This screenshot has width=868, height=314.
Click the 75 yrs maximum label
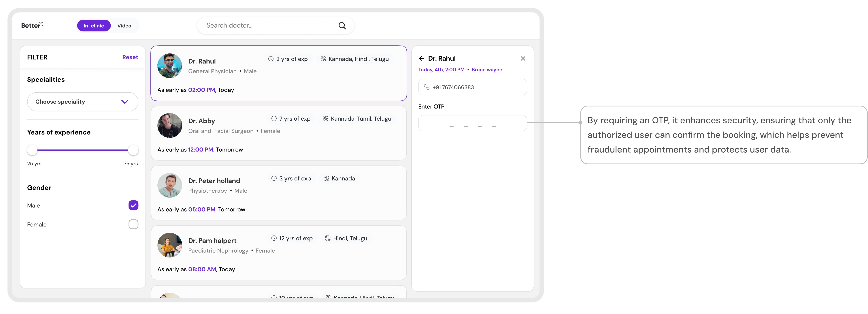131,164
